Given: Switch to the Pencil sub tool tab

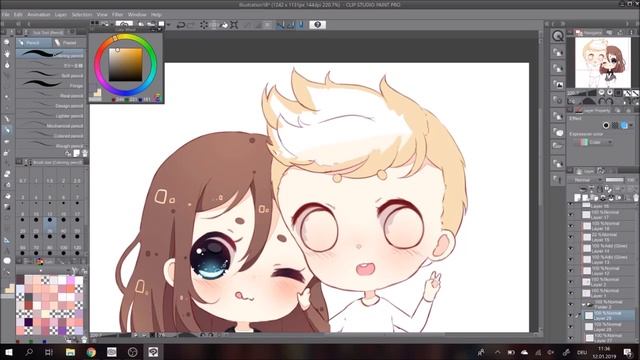Looking at the screenshot, I should (33, 42).
